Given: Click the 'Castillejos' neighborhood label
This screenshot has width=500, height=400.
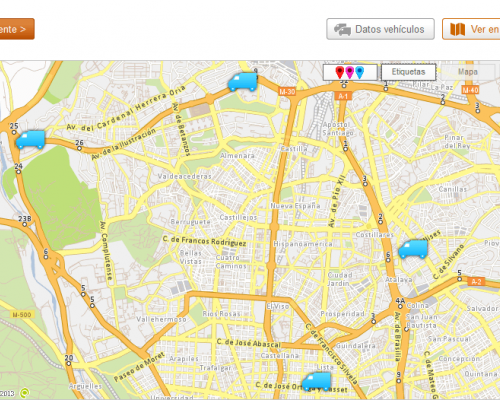Looking at the screenshot, I should click(238, 217).
